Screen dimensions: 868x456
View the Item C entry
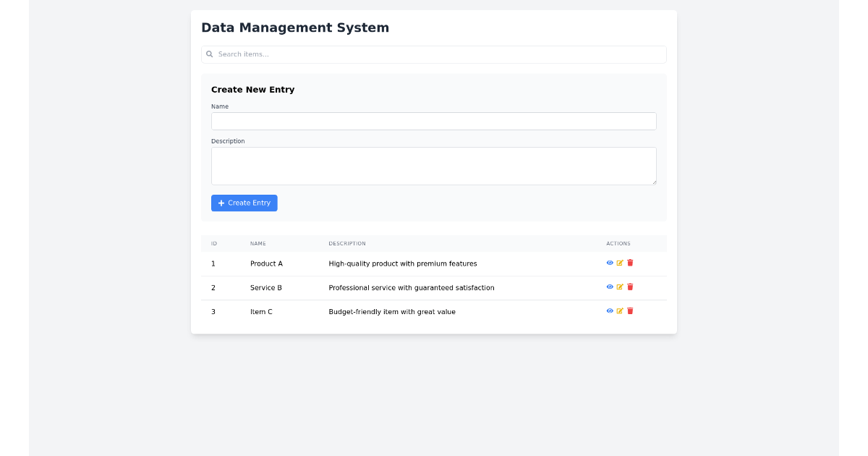click(x=610, y=311)
